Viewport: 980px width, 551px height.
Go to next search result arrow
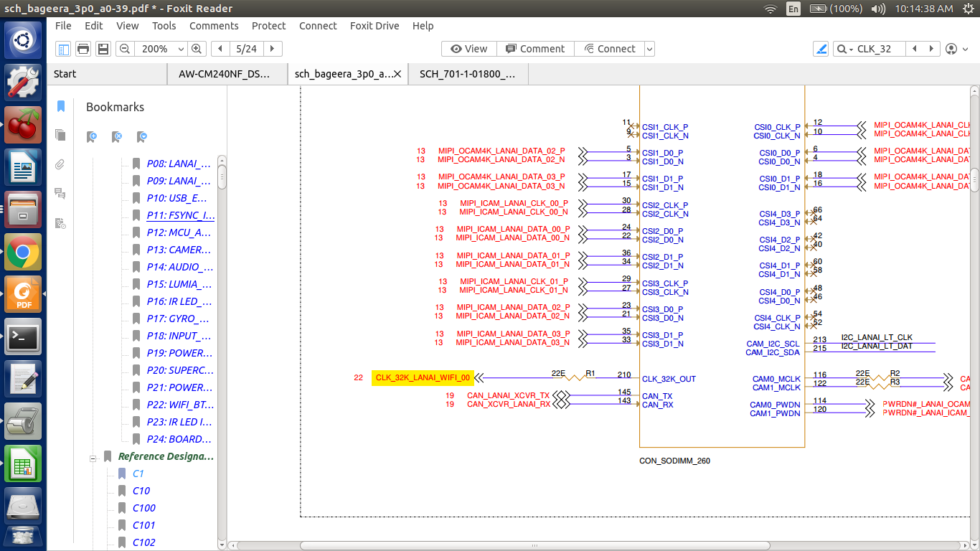coord(931,49)
